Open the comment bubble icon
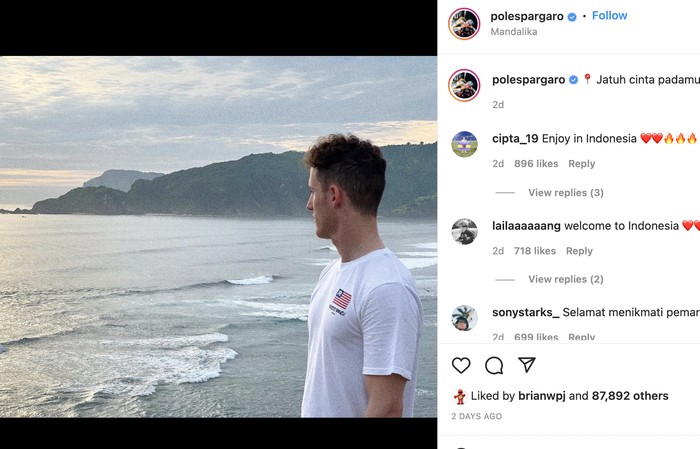 (494, 366)
